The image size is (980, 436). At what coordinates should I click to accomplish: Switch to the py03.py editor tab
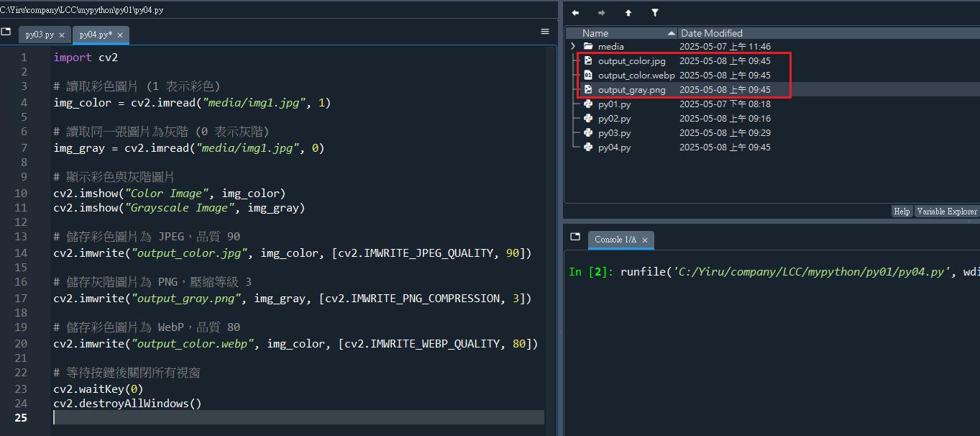click(x=40, y=35)
